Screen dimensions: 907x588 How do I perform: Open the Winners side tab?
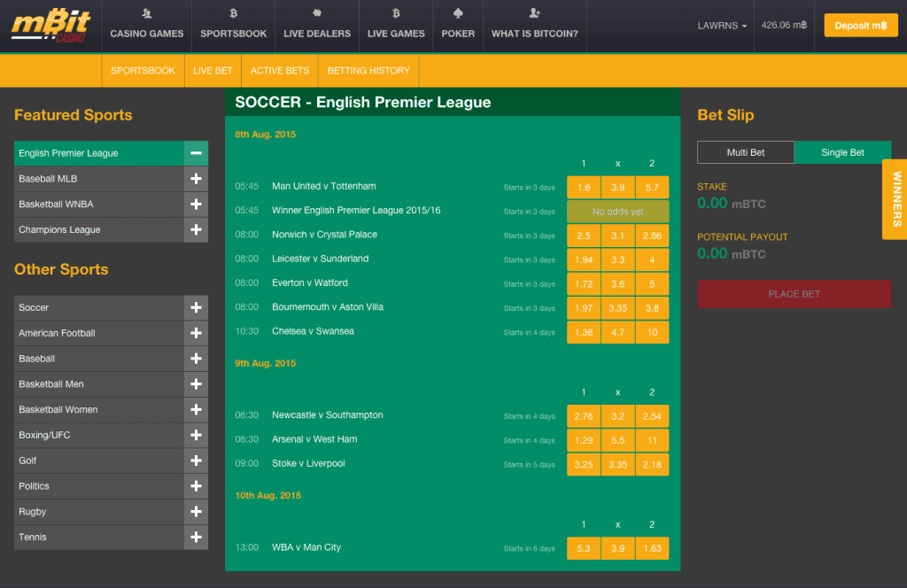click(895, 199)
